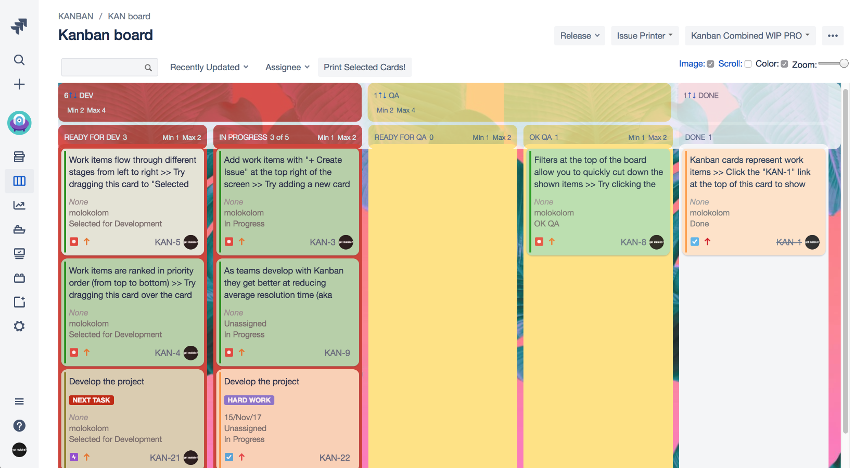Screen dimensions: 868x468
Task: Uncheck the Color checkbox
Action: point(785,63)
